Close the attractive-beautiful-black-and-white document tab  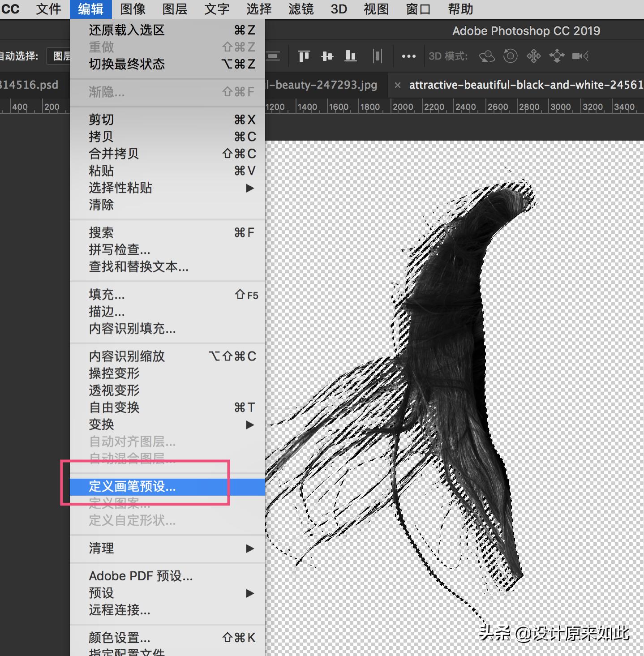pos(398,85)
